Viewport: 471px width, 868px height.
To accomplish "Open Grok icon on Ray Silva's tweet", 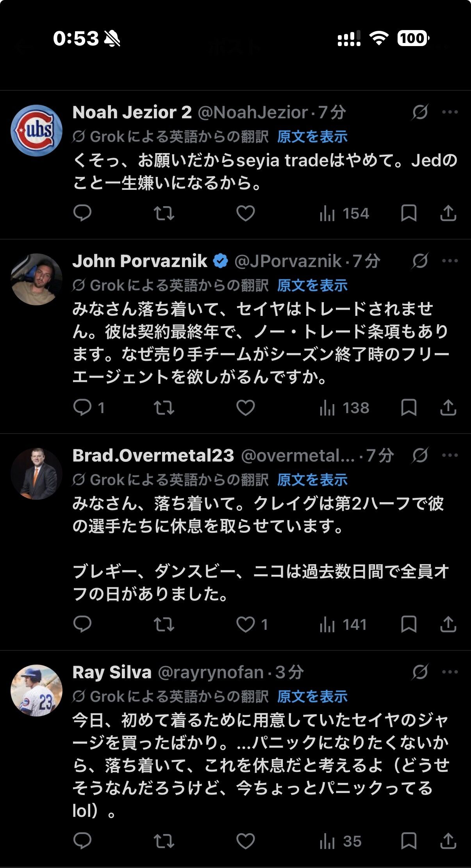I will [420, 672].
